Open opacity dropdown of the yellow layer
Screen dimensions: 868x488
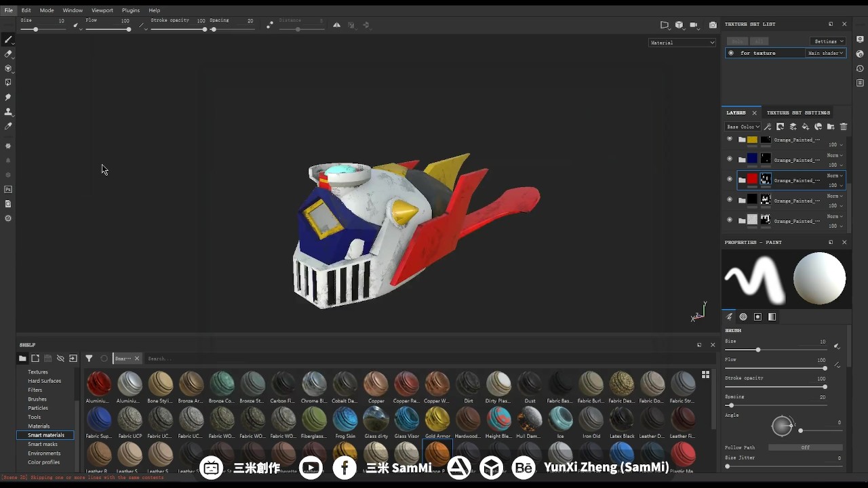835,144
